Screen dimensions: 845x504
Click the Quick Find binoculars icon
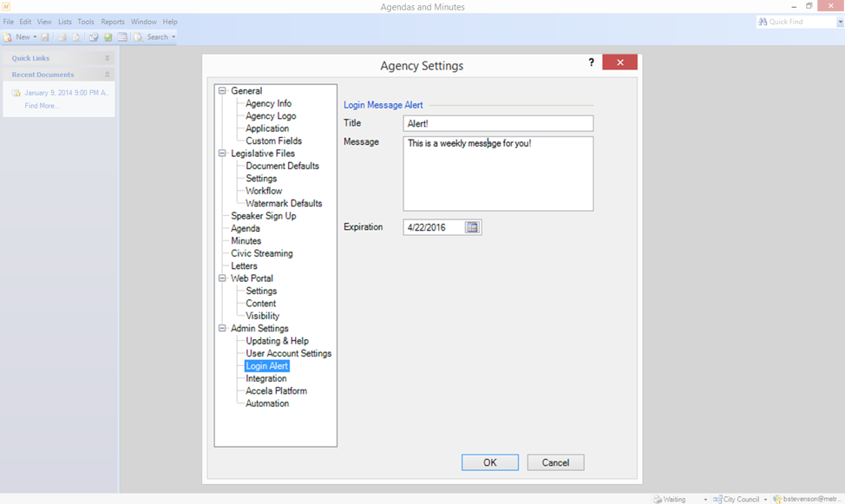(x=763, y=22)
